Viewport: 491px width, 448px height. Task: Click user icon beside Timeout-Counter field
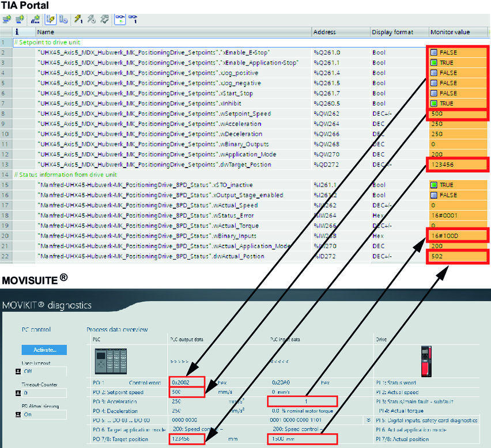tap(17, 393)
